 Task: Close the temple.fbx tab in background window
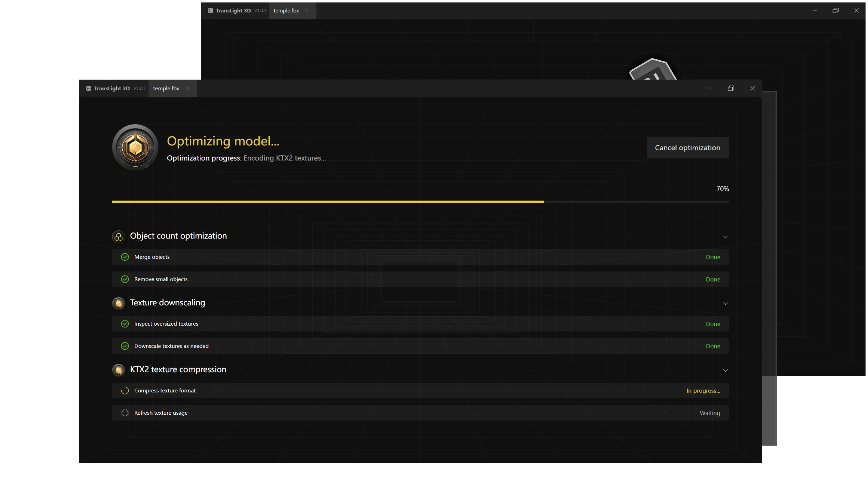[x=307, y=10]
